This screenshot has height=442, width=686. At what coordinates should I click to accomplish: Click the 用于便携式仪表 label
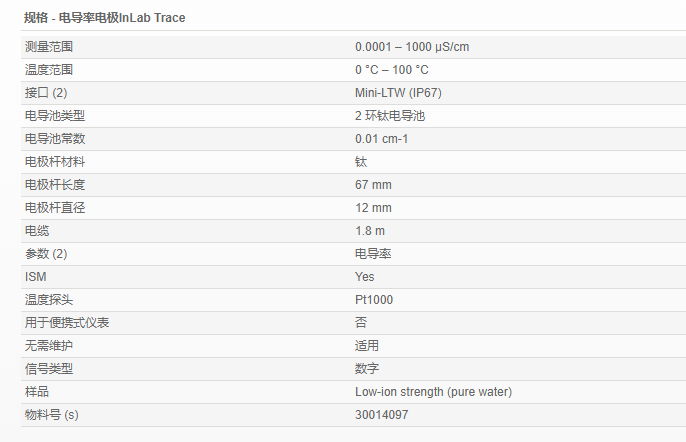click(x=67, y=323)
